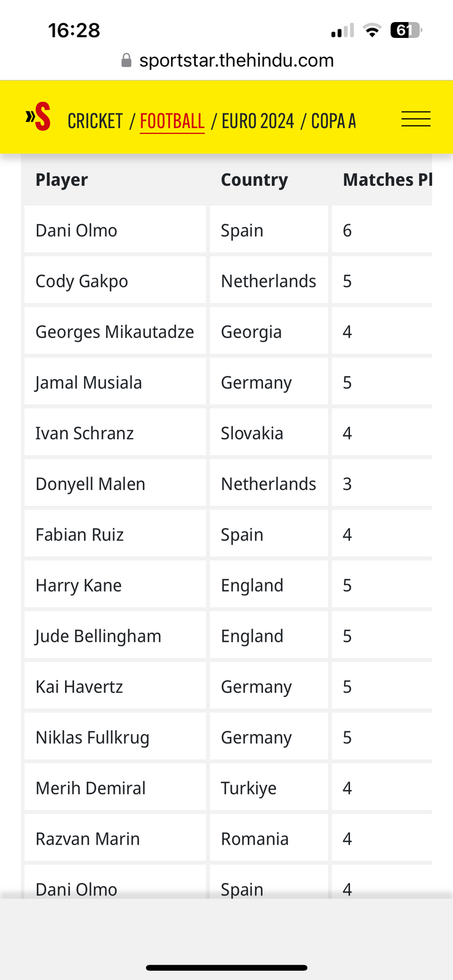Open the hamburger menu icon
453x980 pixels.
coord(416,119)
